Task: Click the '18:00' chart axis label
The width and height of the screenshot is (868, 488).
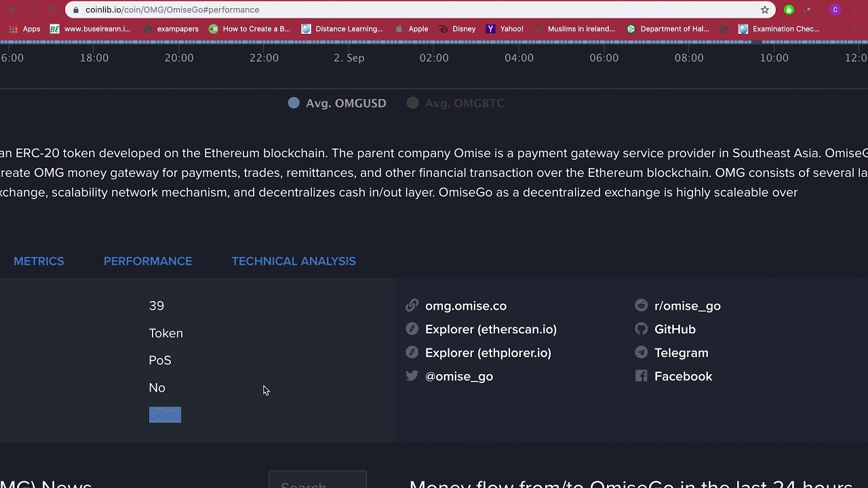Action: [x=94, y=58]
